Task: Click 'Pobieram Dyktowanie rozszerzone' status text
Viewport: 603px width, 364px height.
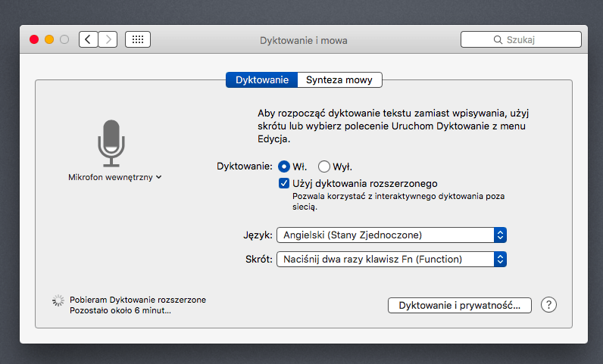Action: tap(138, 300)
